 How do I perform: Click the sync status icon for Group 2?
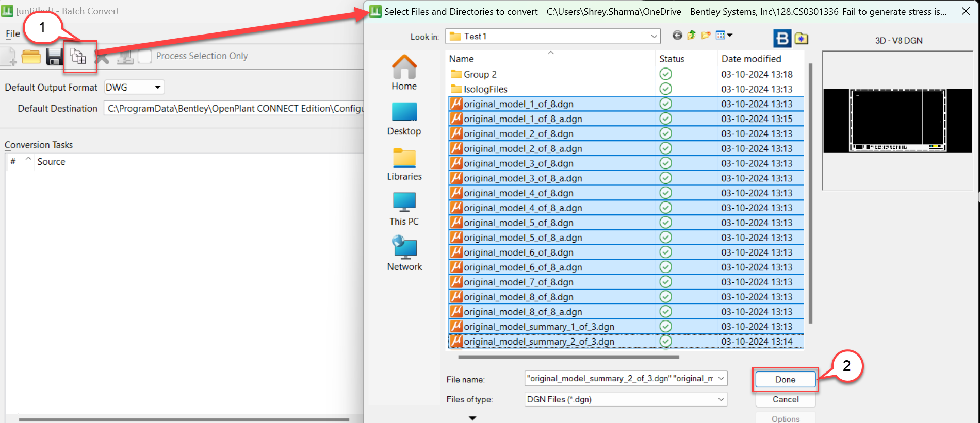(666, 74)
